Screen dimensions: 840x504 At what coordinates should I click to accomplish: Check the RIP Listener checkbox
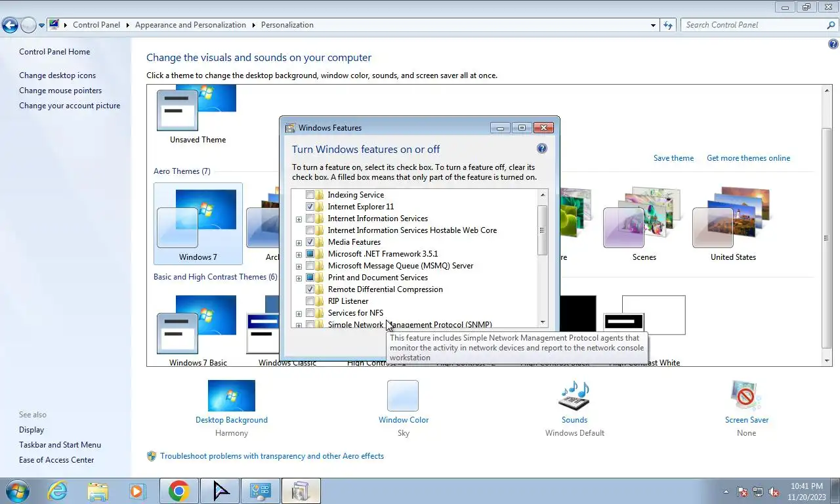tap(310, 301)
